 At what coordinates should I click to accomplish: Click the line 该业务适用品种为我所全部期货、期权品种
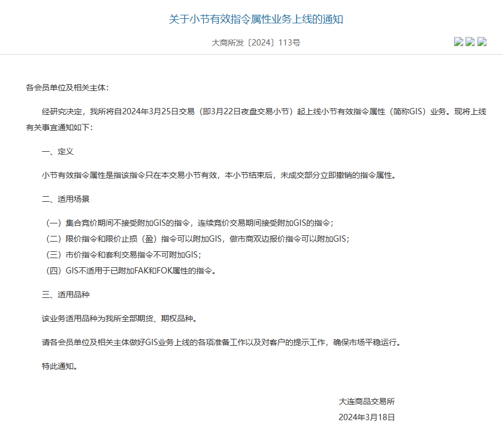[120, 318]
